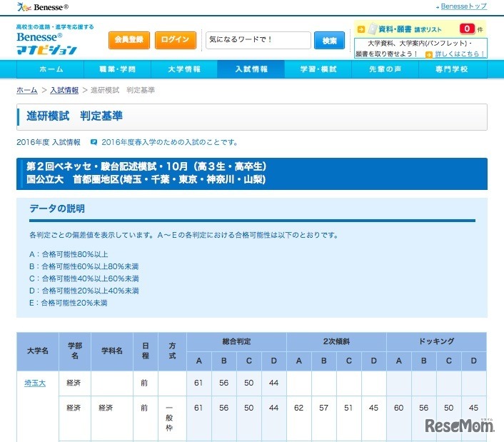Click the 進研模試 判定基準 breadcrumb text
Viewport: 504px width, 442px height.
[123, 90]
